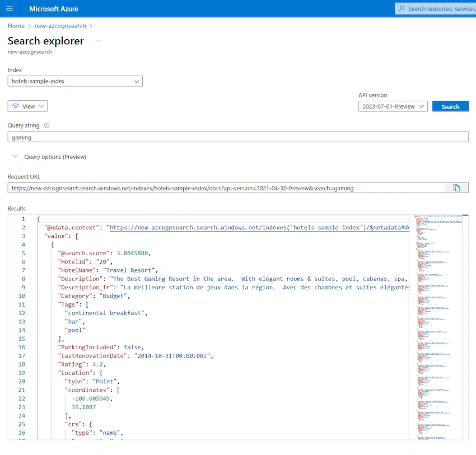Open the View dropdown menu
The height and width of the screenshot is (455, 476).
pyautogui.click(x=27, y=106)
